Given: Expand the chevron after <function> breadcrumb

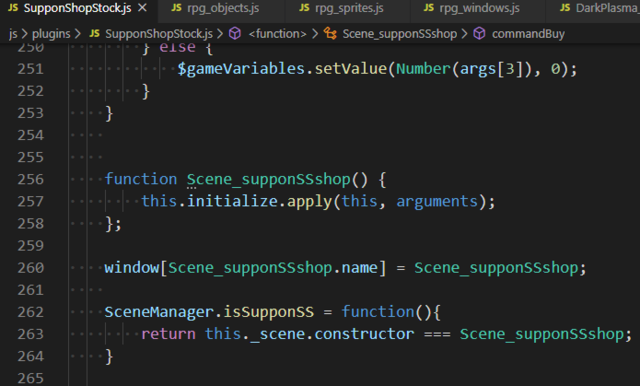Looking at the screenshot, I should 315,34.
